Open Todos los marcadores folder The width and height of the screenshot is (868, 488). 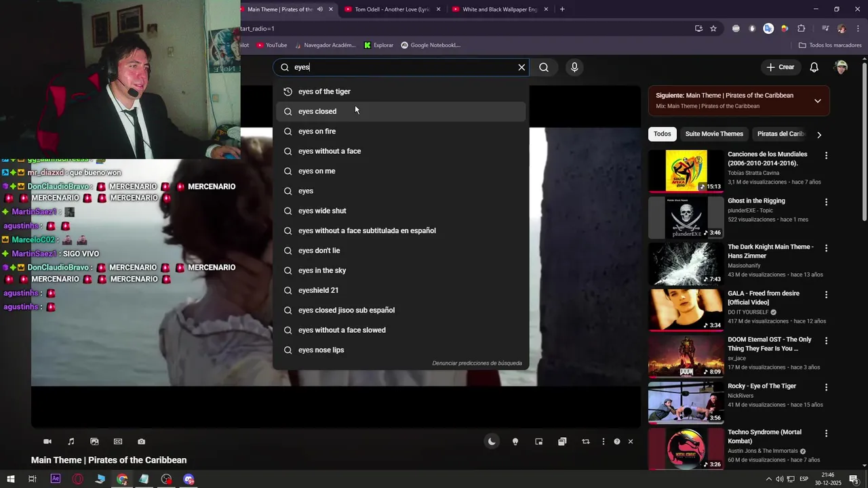830,45
